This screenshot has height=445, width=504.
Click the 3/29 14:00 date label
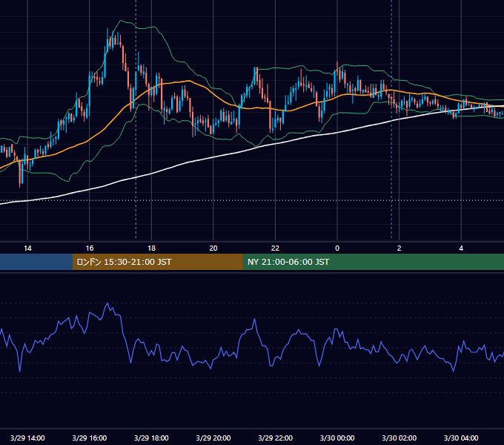[27, 438]
